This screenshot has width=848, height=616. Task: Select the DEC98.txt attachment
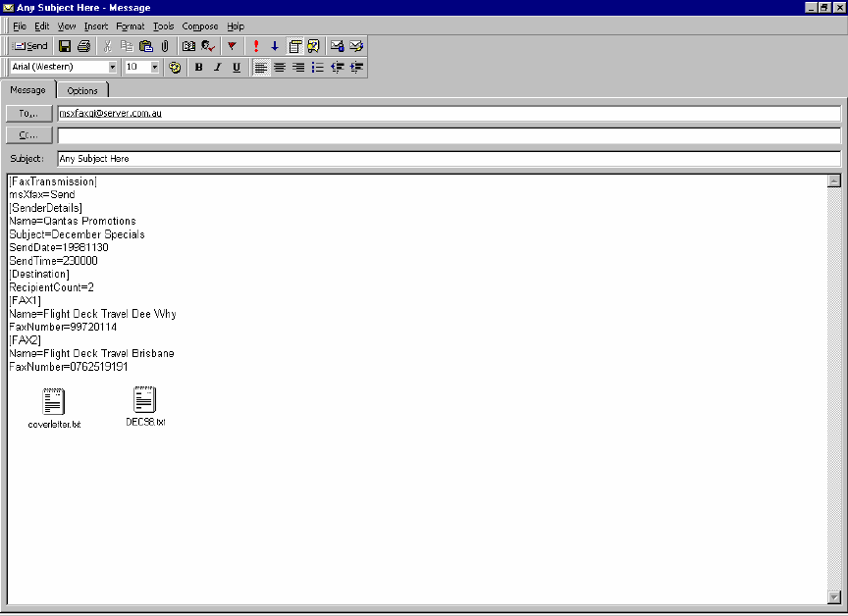[x=145, y=406]
